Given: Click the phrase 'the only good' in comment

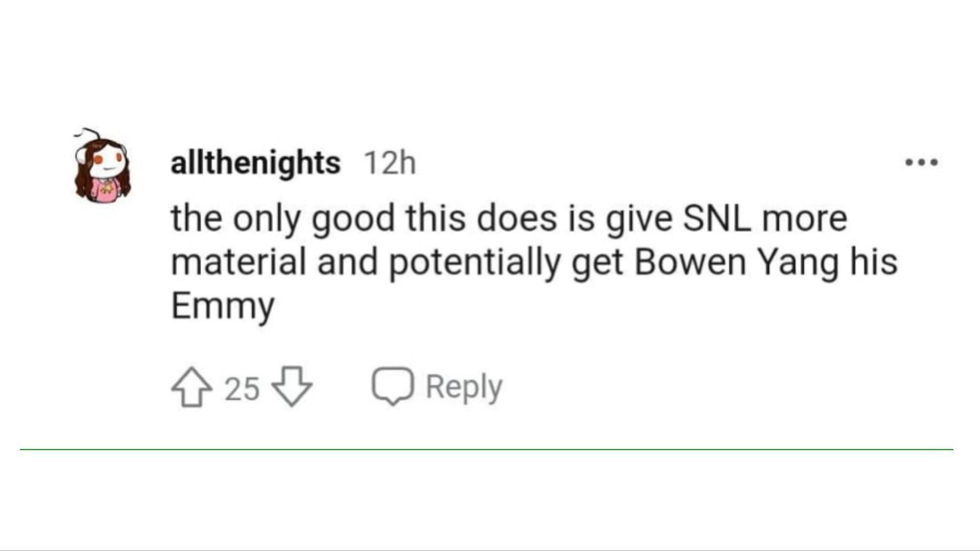Looking at the screenshot, I should [283, 219].
